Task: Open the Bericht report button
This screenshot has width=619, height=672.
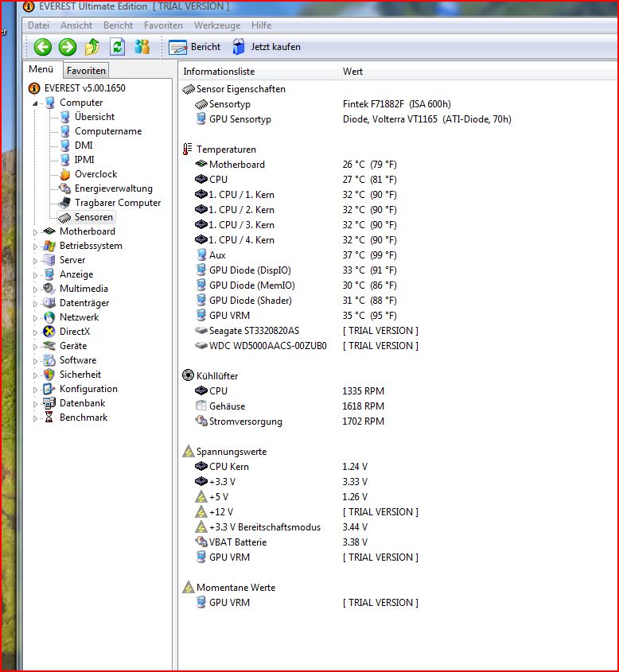Action: click(x=195, y=47)
